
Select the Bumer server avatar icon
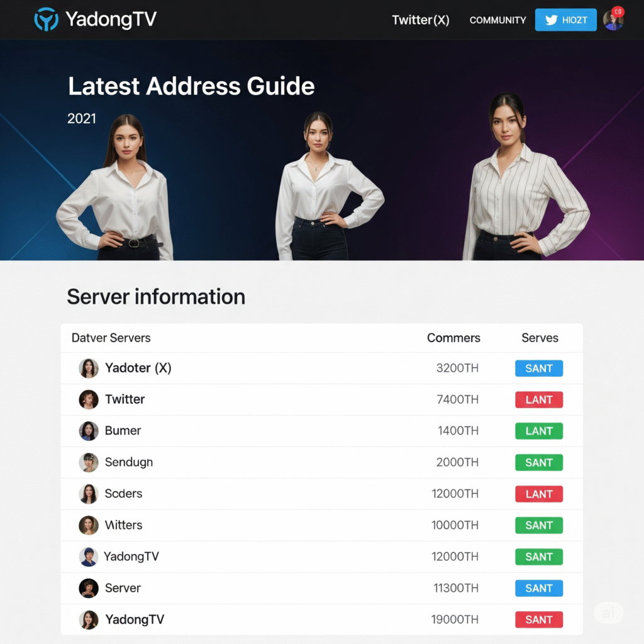pyautogui.click(x=89, y=431)
